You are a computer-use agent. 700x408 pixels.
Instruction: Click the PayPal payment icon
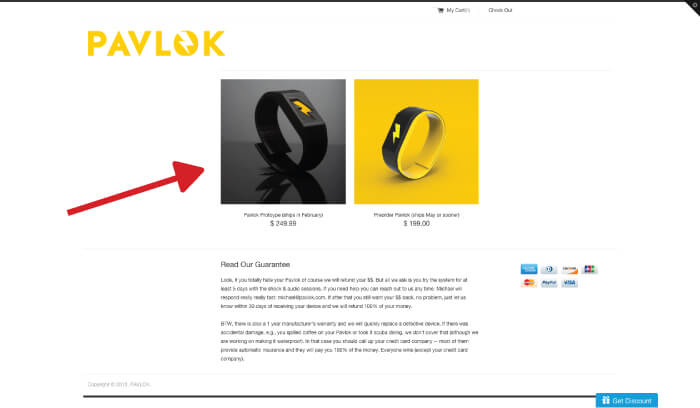[x=549, y=283]
